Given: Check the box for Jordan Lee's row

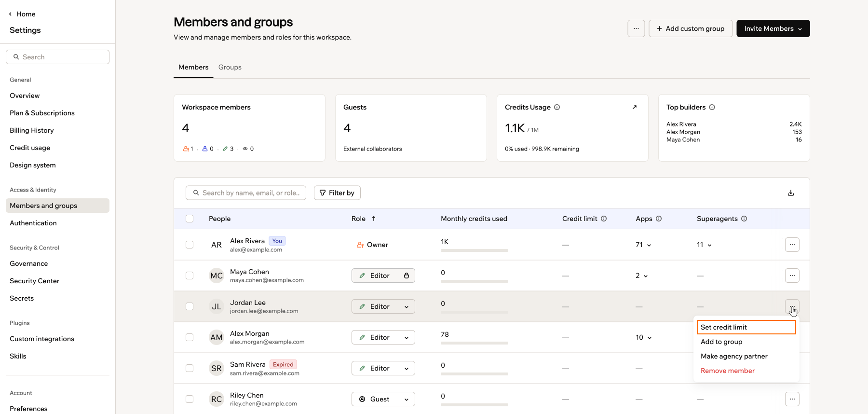Looking at the screenshot, I should pyautogui.click(x=190, y=306).
